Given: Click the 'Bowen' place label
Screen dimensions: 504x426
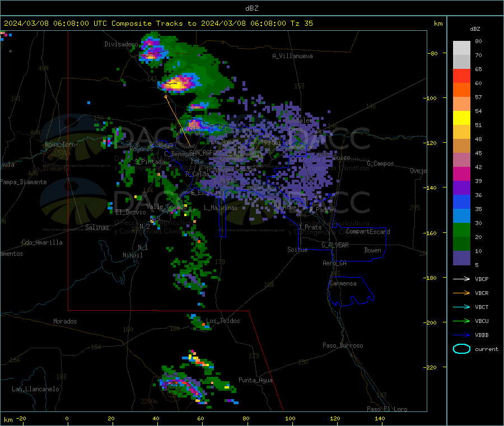Looking at the screenshot, I should click(372, 250).
